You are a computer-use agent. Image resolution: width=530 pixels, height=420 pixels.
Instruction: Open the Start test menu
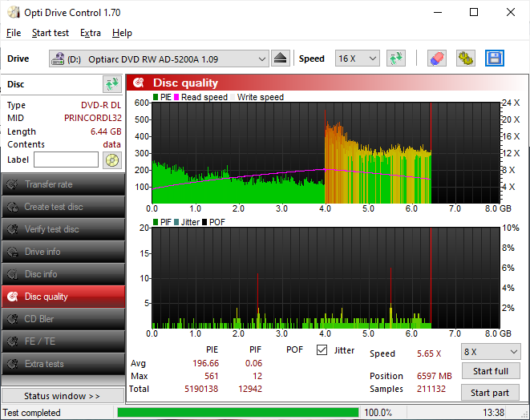click(51, 33)
